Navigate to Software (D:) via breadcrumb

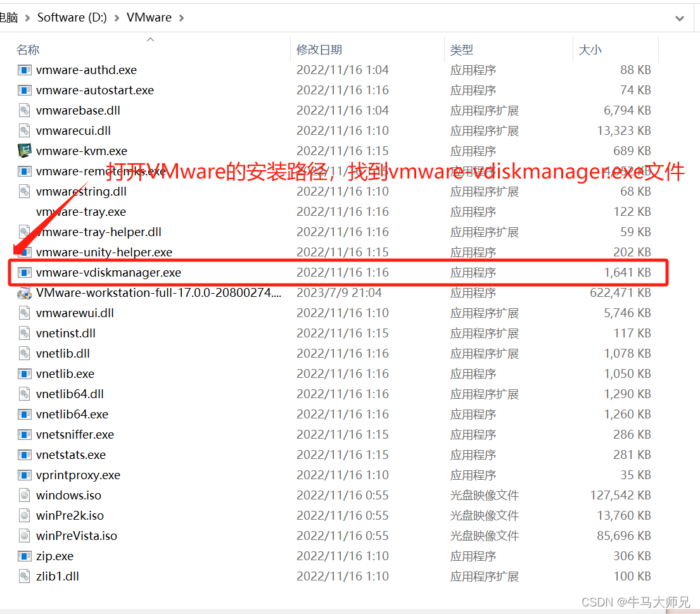pyautogui.click(x=72, y=17)
